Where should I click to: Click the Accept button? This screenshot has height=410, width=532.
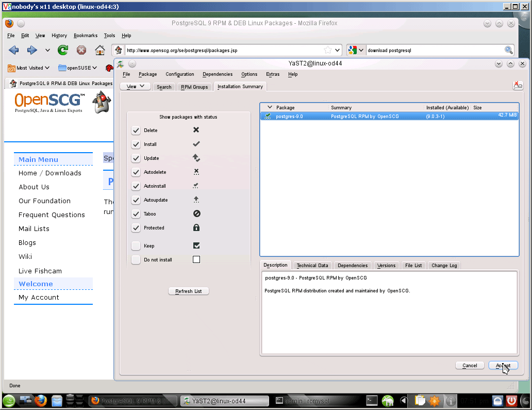pyautogui.click(x=503, y=366)
